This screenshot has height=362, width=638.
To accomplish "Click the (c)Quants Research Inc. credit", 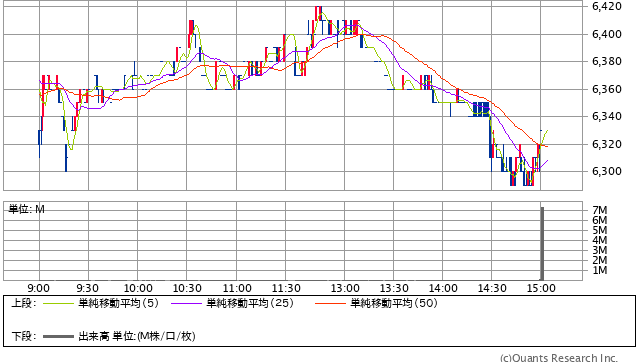I will coord(559,358).
